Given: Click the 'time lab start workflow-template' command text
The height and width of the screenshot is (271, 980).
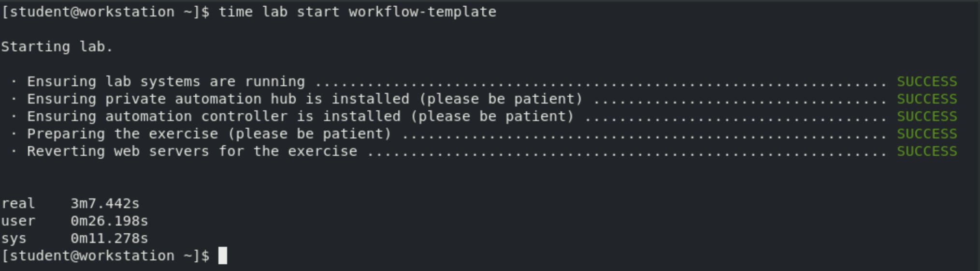Looking at the screenshot, I should pos(357,12).
